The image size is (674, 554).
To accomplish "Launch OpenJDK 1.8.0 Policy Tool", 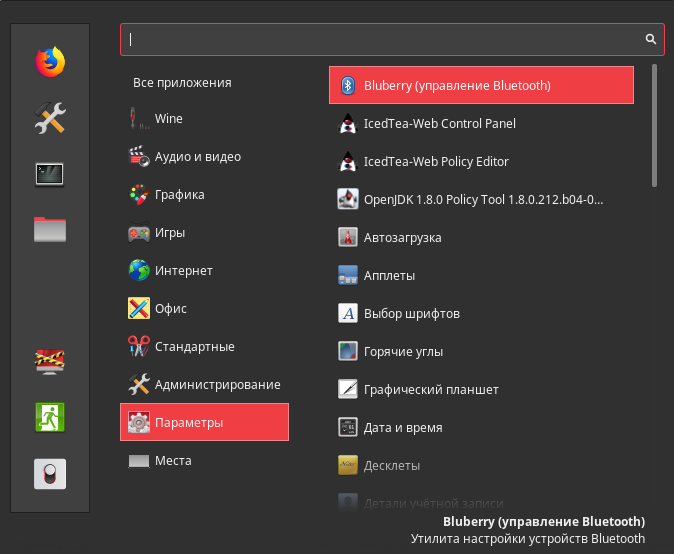I will point(481,199).
